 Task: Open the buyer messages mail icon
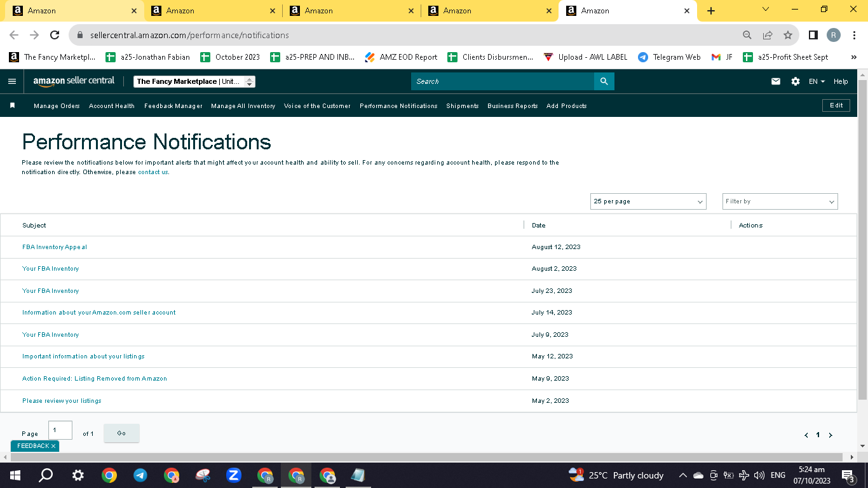pyautogui.click(x=776, y=81)
